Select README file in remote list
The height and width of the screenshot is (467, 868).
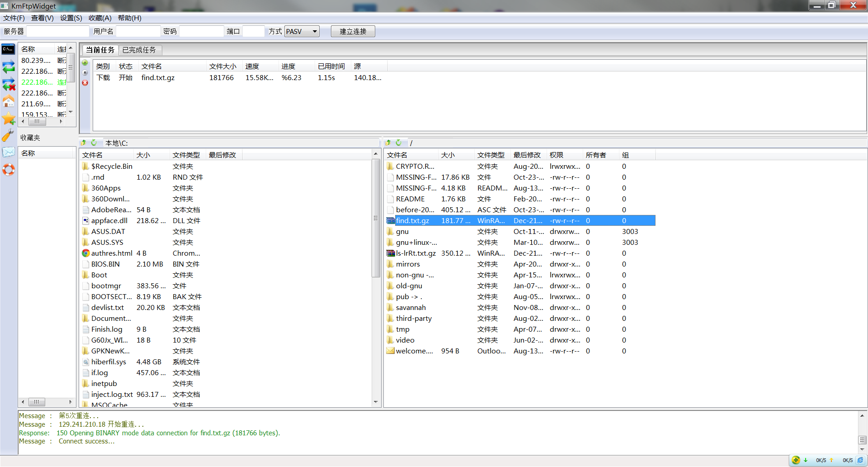click(520, 199)
